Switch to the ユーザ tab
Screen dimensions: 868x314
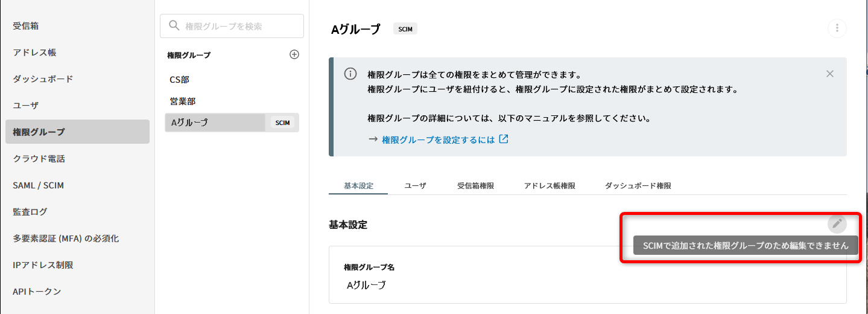415,185
